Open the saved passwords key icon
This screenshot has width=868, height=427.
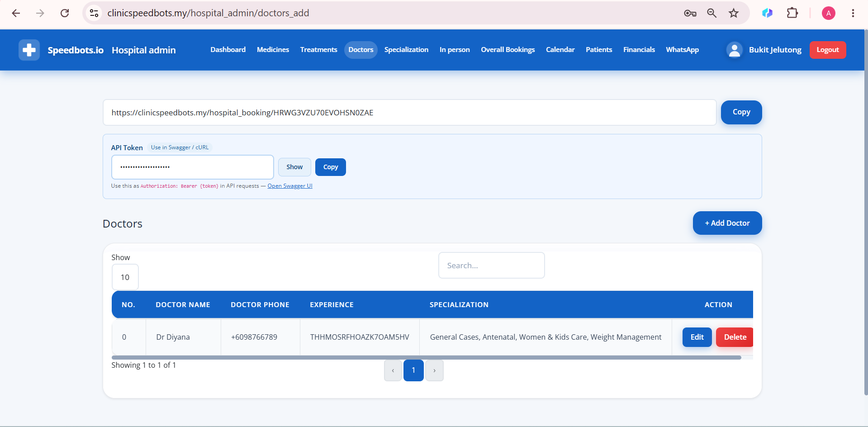coord(690,13)
